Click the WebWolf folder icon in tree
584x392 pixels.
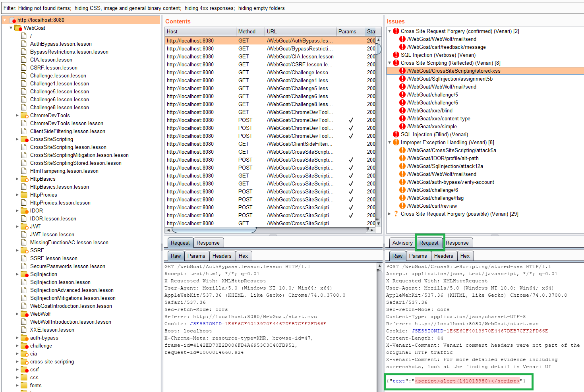point(24,314)
